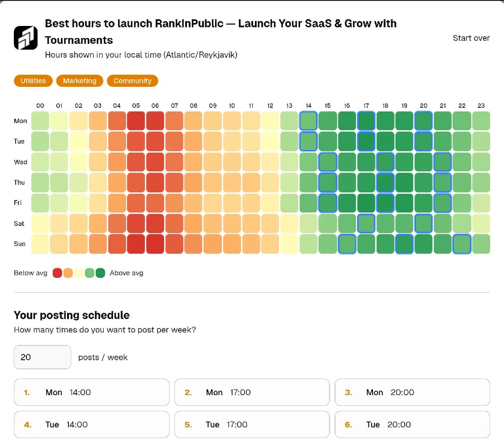Open schedule slot 5 for Tue 17:00

click(x=252, y=424)
